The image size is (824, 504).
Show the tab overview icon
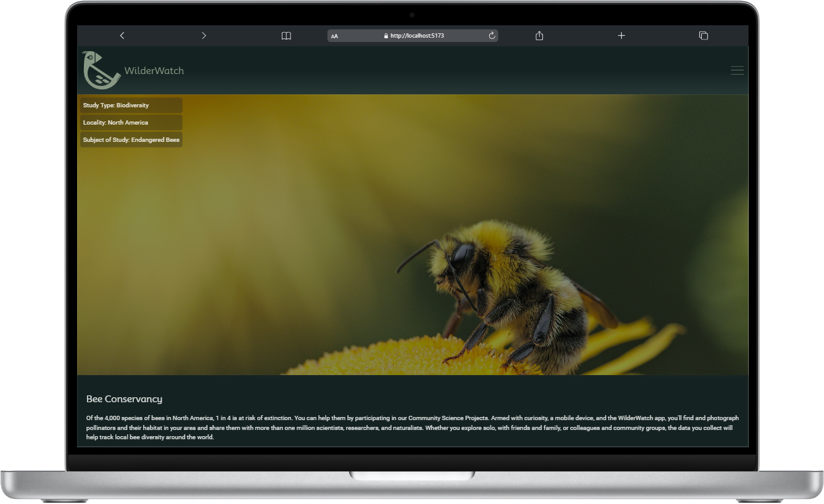703,35
